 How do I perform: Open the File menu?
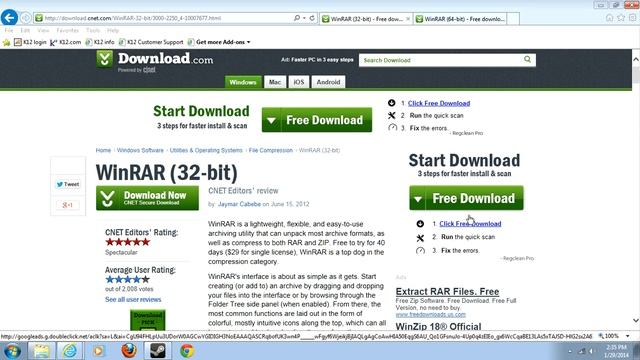coord(9,30)
